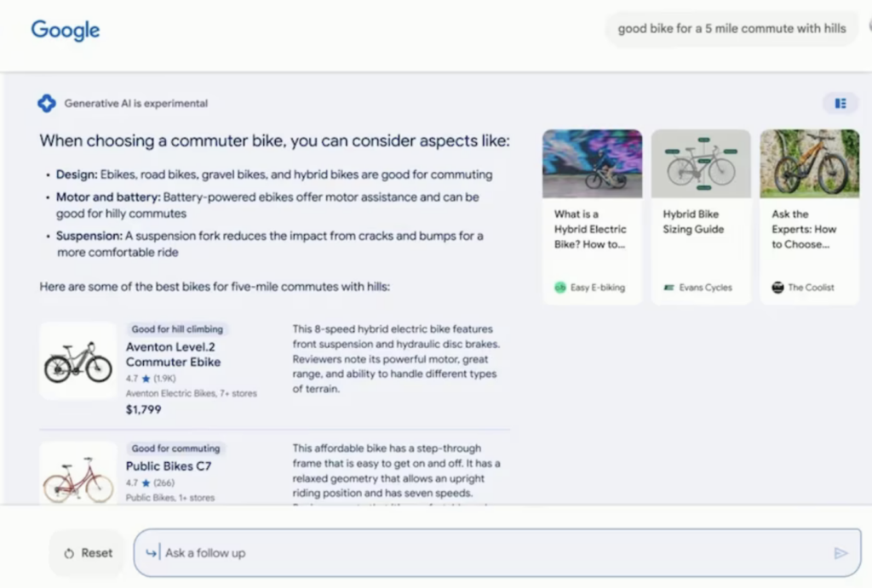The width and height of the screenshot is (872, 588).
Task: Click the 'Evans Cycles' source name
Action: coord(705,288)
